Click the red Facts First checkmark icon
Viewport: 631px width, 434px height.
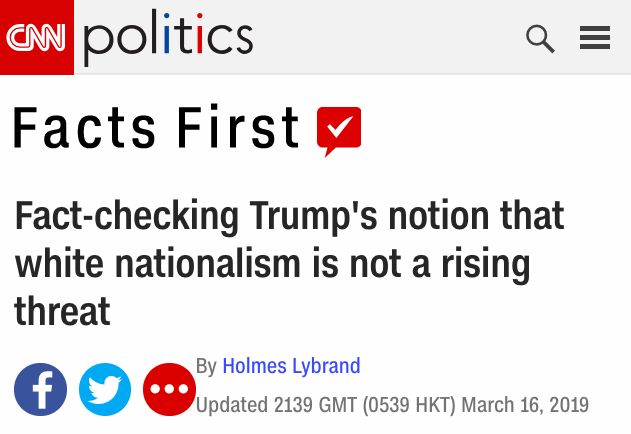pyautogui.click(x=338, y=130)
